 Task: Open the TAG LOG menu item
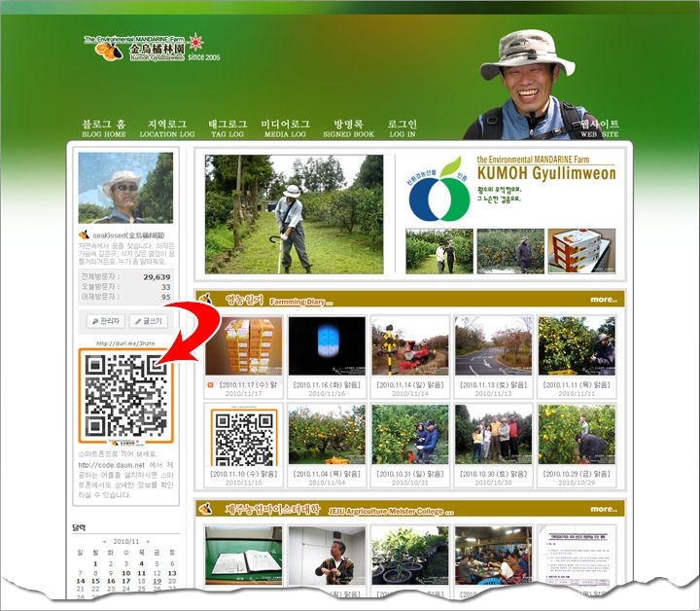click(227, 128)
